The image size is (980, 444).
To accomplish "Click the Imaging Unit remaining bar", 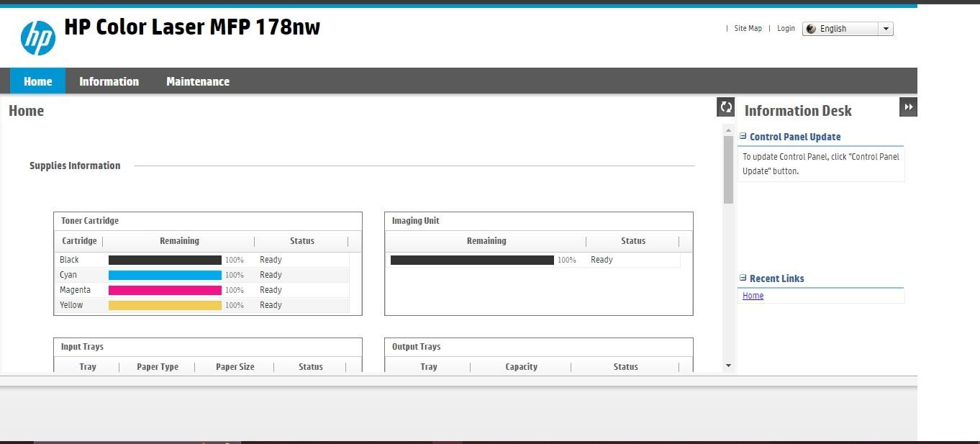I will point(471,260).
